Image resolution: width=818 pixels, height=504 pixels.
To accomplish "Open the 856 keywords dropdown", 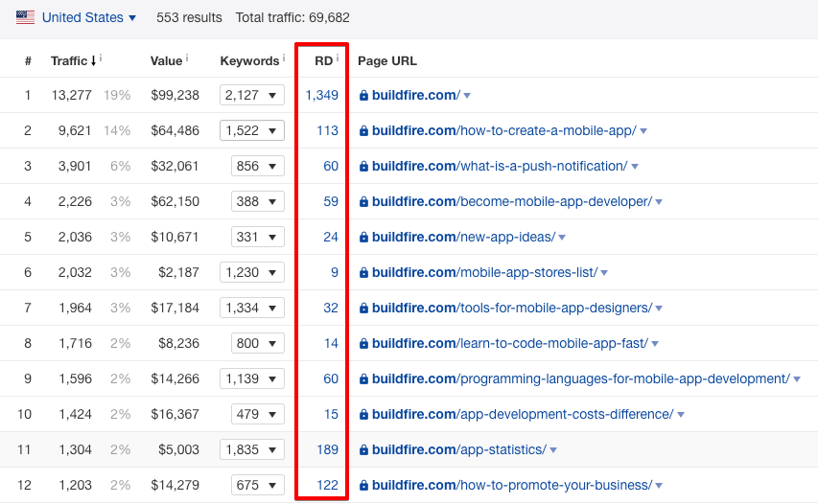I will [258, 167].
